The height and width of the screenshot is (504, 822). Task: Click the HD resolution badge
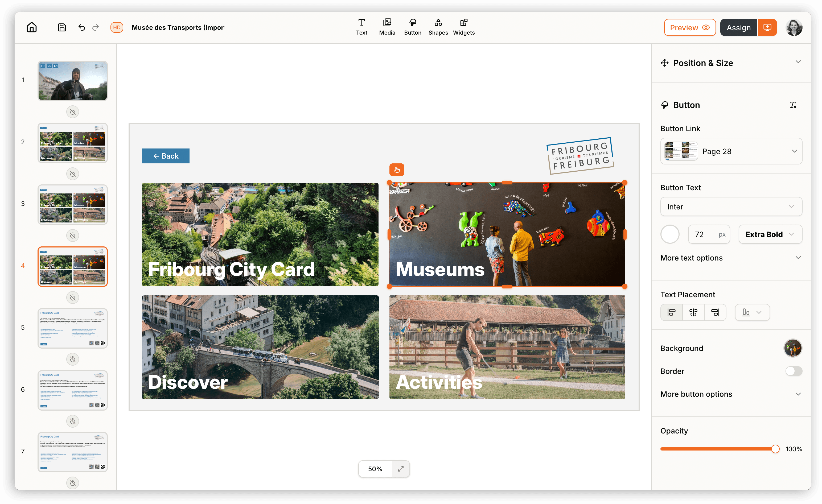click(x=117, y=27)
